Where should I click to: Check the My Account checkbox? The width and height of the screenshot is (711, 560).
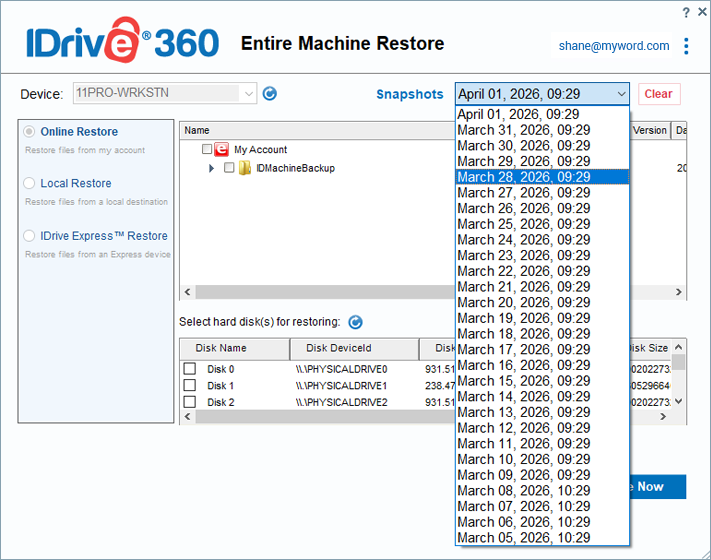tap(207, 150)
